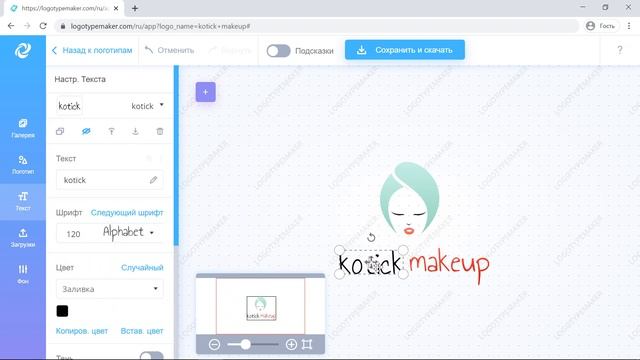Click Paste color link
Screen dimensions: 640x360
pyautogui.click(x=142, y=331)
